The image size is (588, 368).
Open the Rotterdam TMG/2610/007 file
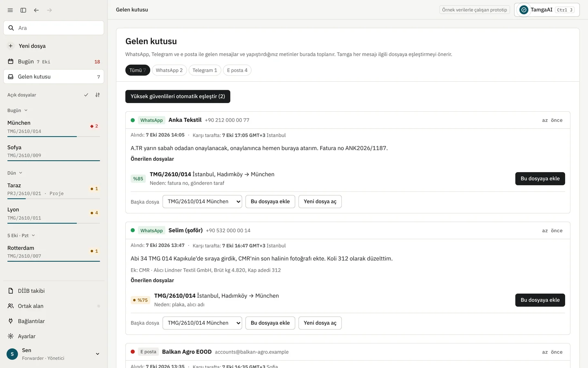pyautogui.click(x=53, y=252)
